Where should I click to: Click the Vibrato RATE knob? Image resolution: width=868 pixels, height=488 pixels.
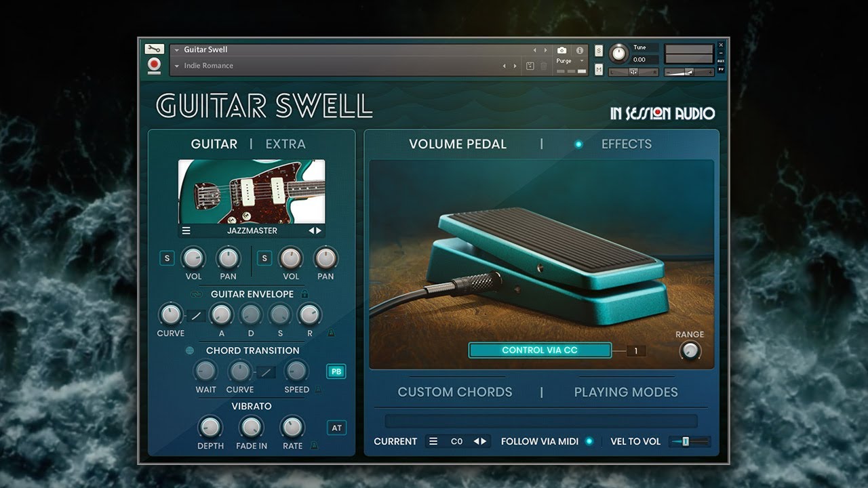tap(292, 427)
